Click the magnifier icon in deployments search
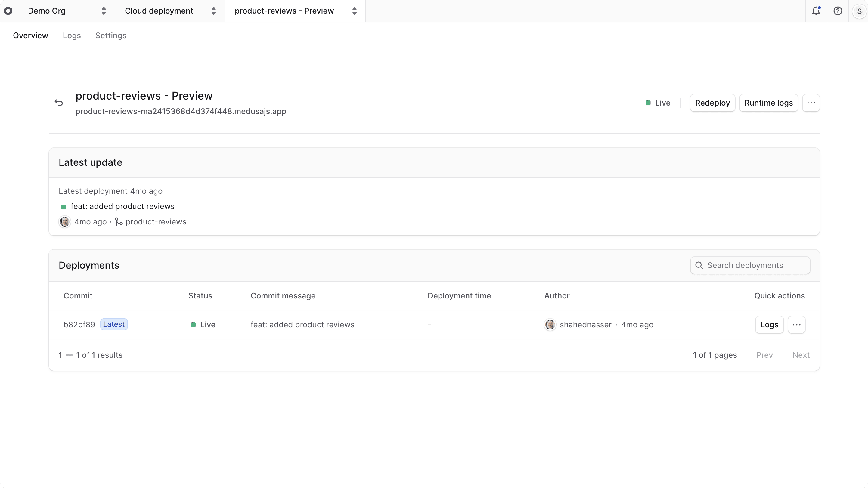868x488 pixels. pos(699,265)
